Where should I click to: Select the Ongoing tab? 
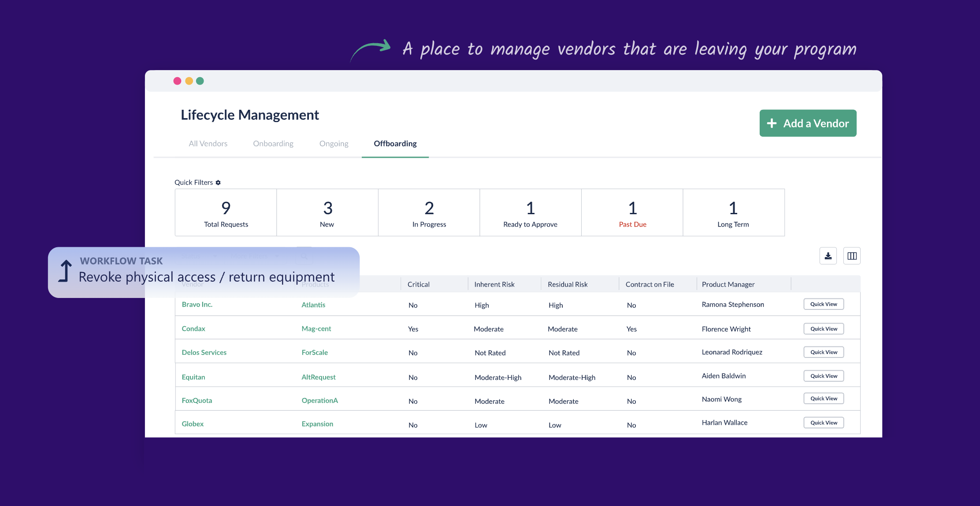(334, 144)
